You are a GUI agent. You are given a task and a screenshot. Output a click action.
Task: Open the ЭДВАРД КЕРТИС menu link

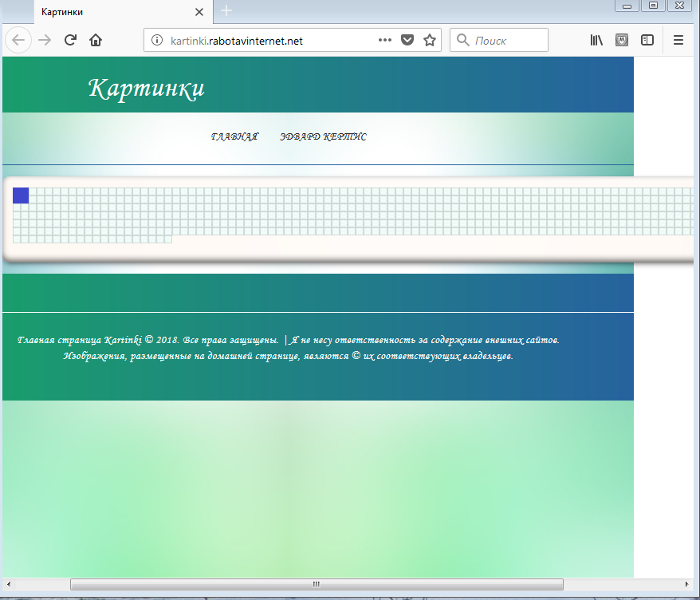tap(323, 136)
